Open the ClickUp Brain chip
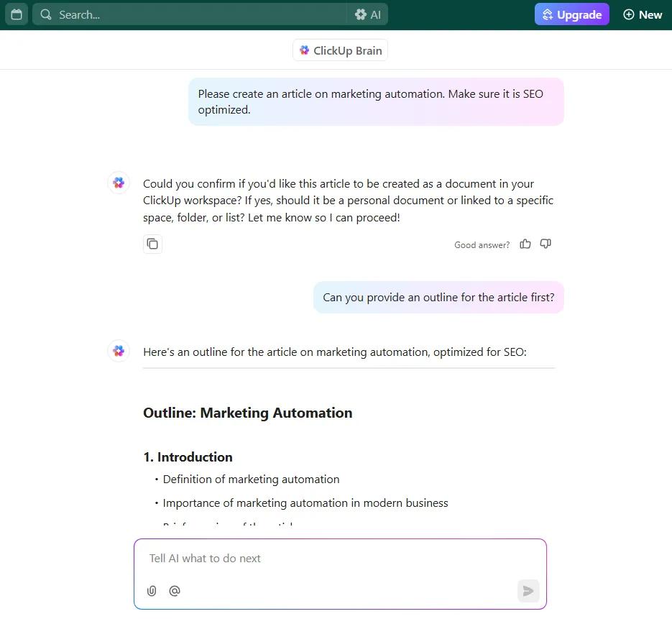This screenshot has width=672, height=619. point(340,50)
